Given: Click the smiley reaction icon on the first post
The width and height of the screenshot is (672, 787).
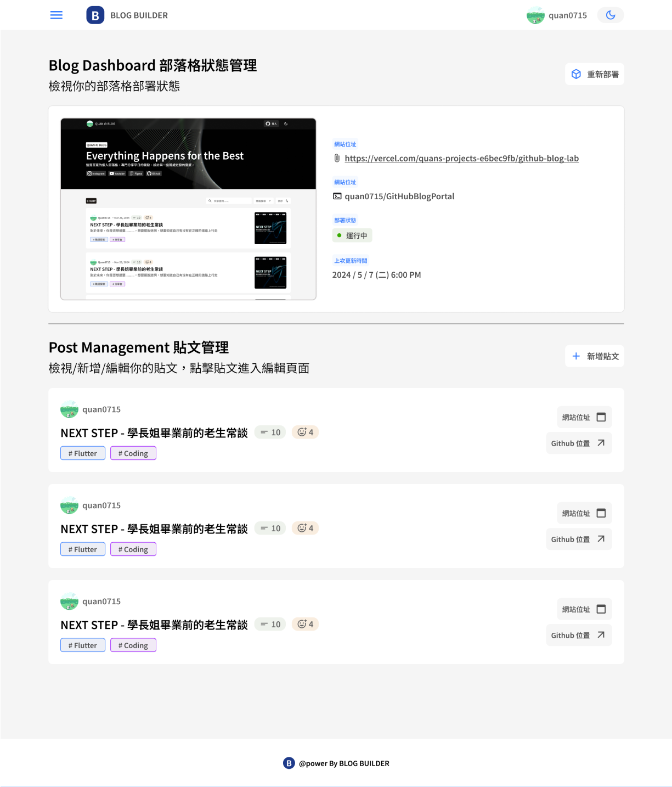Looking at the screenshot, I should pyautogui.click(x=302, y=432).
